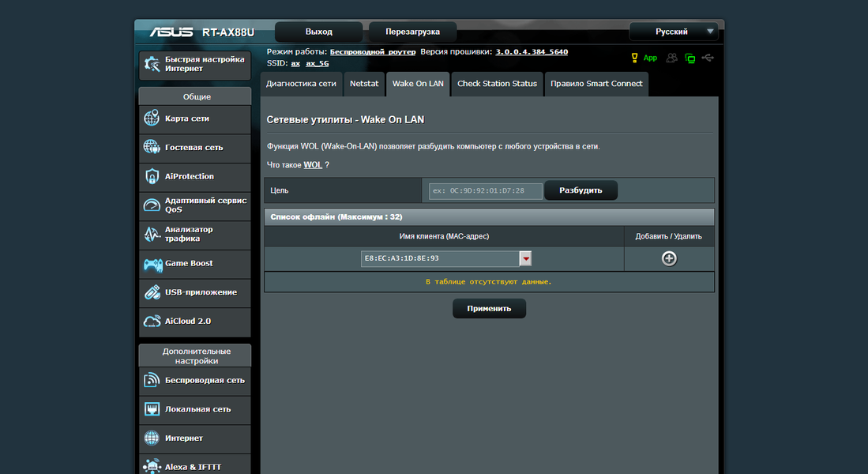Click the Имя клиента (MAC-адрес) column header
This screenshot has width=868, height=474.
(x=444, y=236)
